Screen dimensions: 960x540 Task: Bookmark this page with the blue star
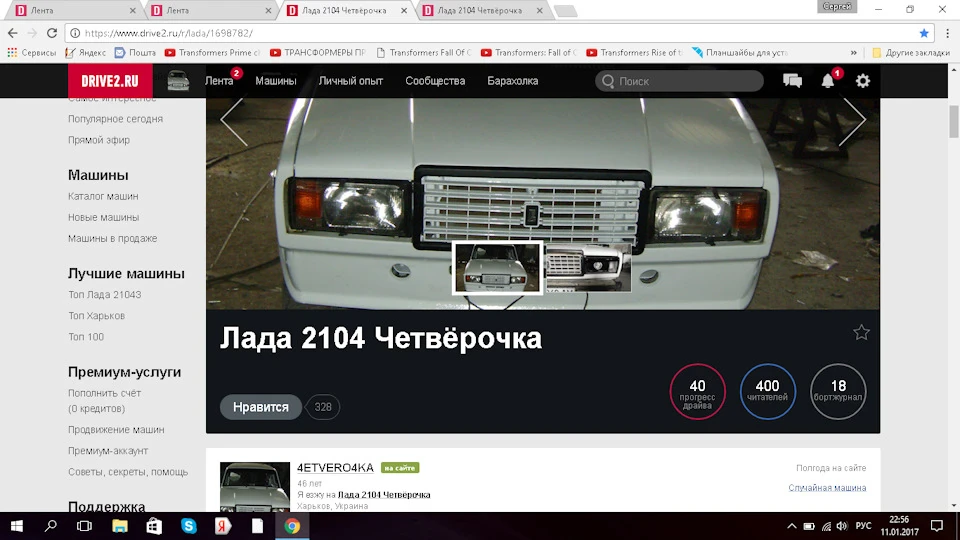[x=924, y=33]
